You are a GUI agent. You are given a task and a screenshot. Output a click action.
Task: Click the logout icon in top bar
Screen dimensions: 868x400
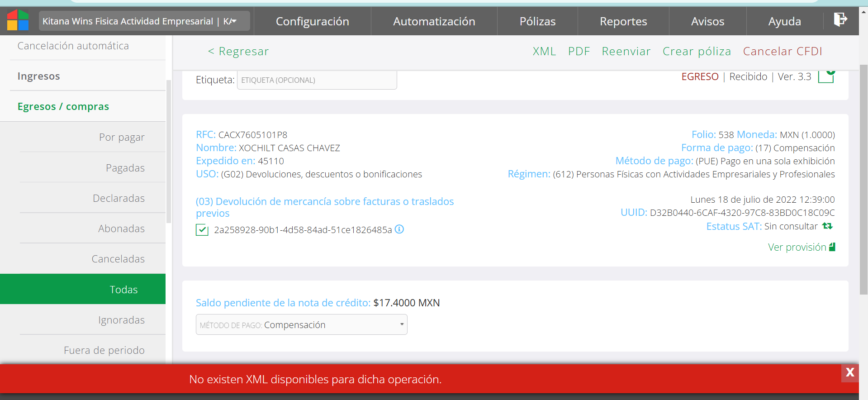click(x=840, y=19)
